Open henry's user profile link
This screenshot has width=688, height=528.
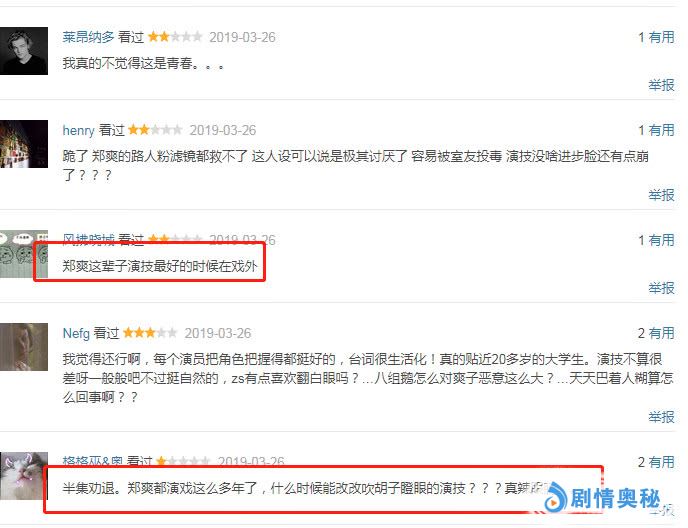79,130
